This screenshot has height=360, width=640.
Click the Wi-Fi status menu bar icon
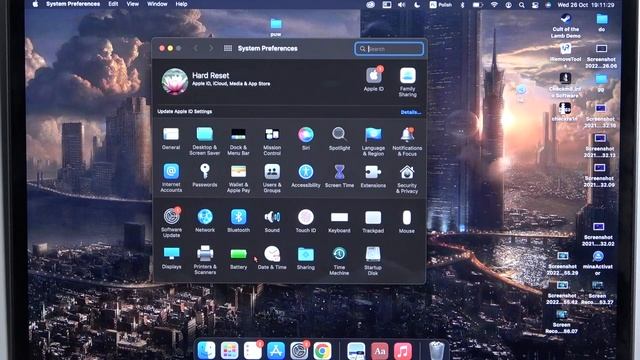click(494, 5)
